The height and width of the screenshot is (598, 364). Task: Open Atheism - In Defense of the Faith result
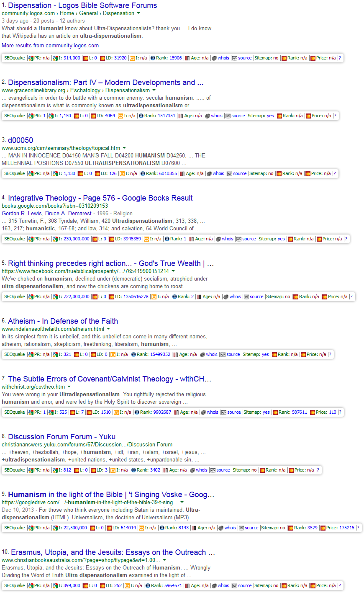coord(63,321)
